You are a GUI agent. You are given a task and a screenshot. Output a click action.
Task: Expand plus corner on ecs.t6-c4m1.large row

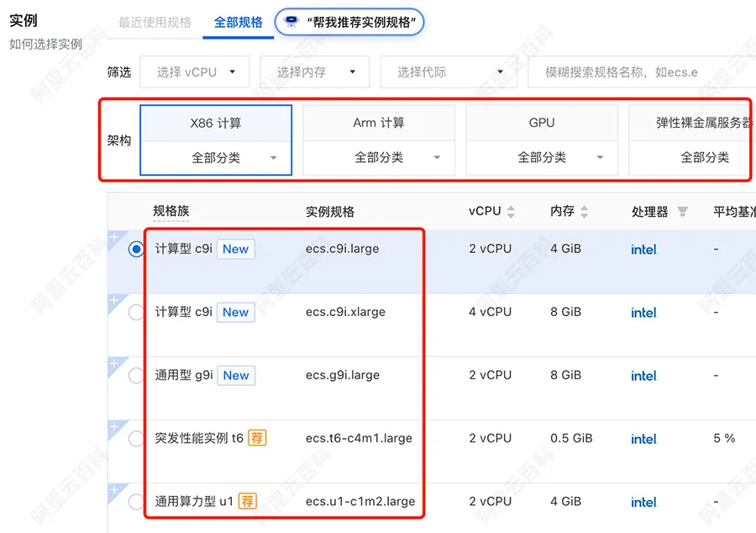(x=114, y=426)
